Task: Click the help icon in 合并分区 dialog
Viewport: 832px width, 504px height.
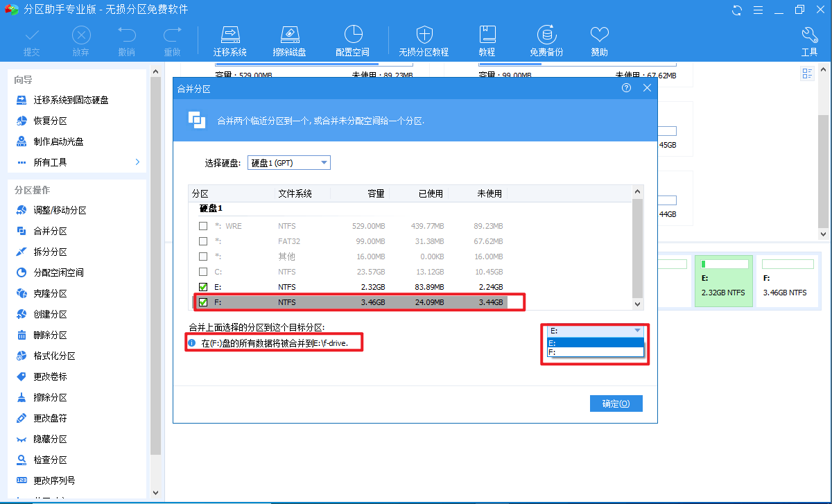Action: [x=627, y=88]
